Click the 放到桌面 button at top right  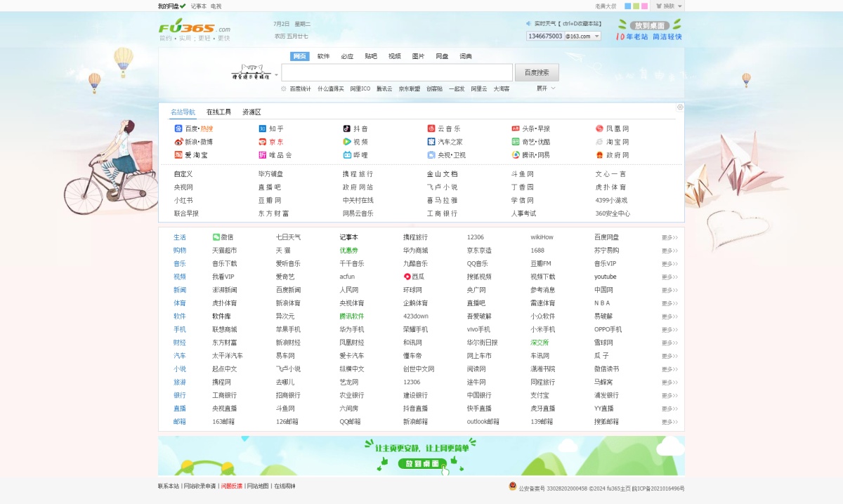pos(650,25)
